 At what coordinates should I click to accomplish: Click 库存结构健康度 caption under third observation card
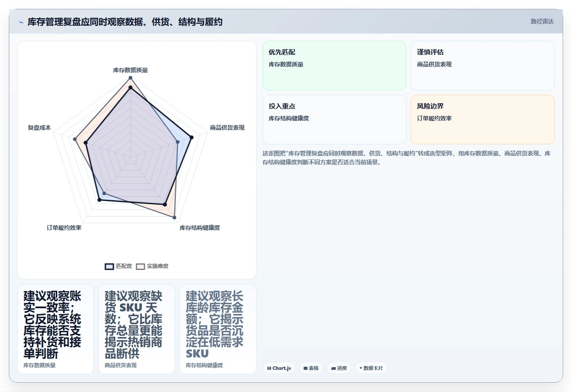(204, 365)
